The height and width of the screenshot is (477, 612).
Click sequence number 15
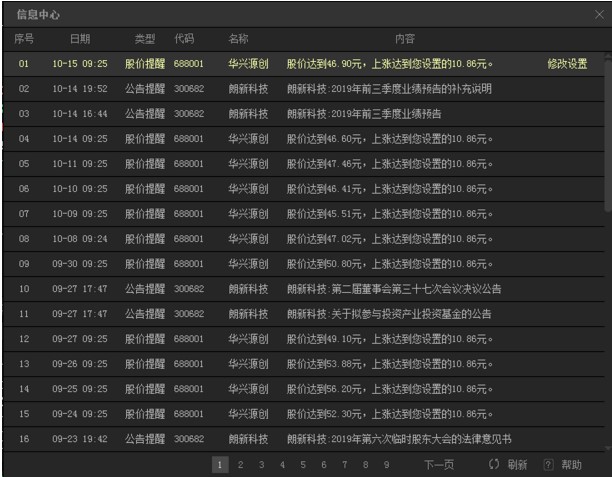point(24,413)
